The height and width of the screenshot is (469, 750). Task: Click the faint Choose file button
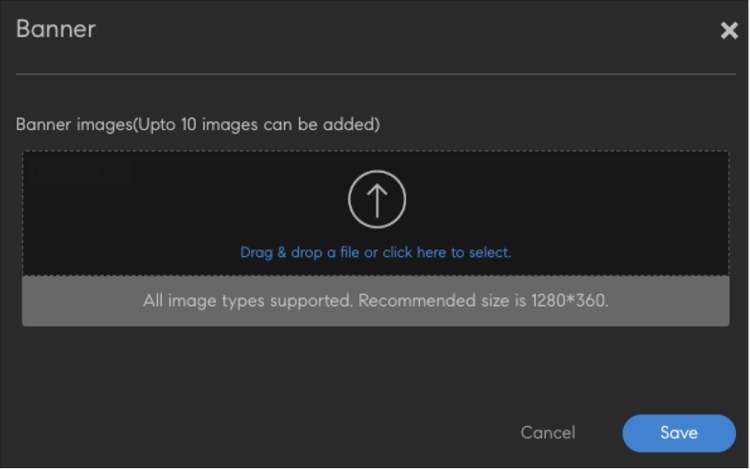79,172
